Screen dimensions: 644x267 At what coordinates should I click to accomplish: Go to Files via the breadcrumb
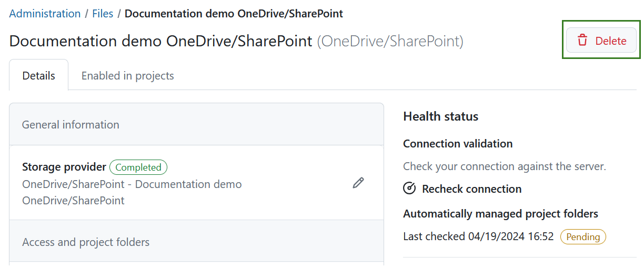(x=103, y=14)
